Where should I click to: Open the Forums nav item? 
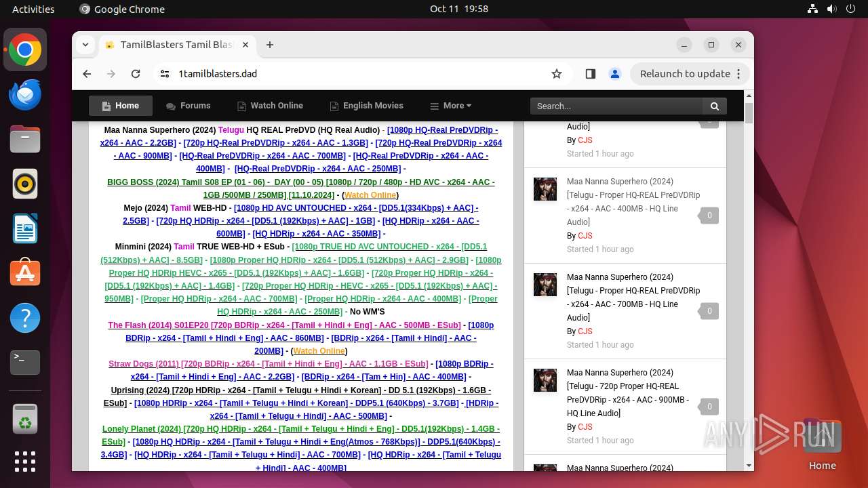tap(188, 106)
